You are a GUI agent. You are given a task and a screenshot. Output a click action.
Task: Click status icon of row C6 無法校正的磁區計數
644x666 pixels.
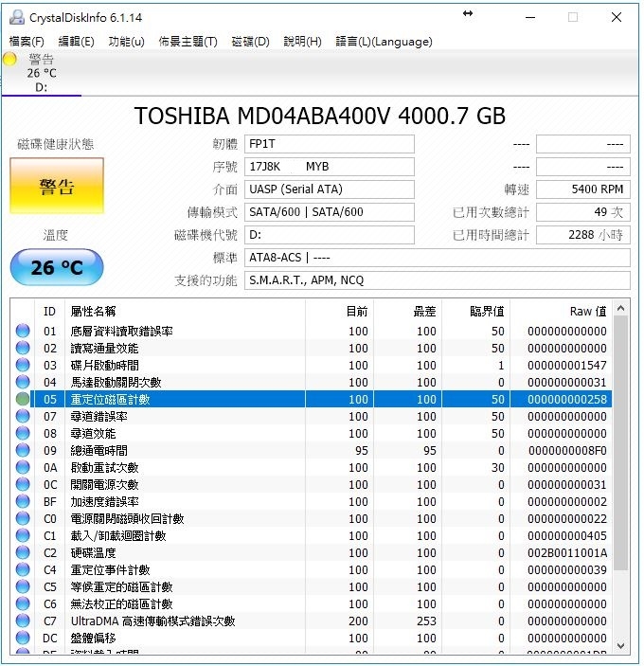[x=23, y=603]
